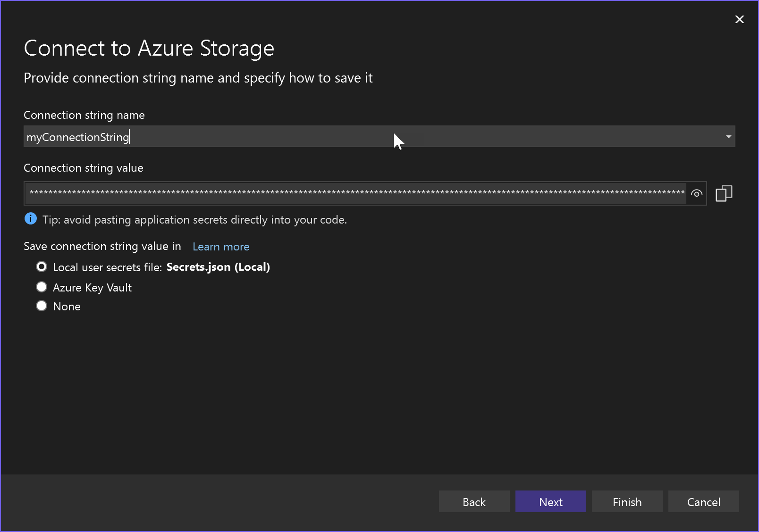The image size is (759, 532).
Task: Open the connection string name dropdown
Action: [x=728, y=137]
